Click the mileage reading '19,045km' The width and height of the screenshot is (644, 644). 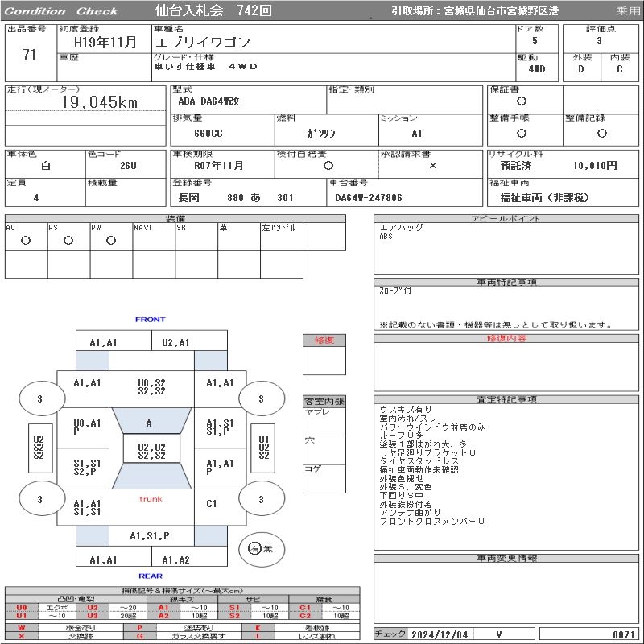[100, 102]
